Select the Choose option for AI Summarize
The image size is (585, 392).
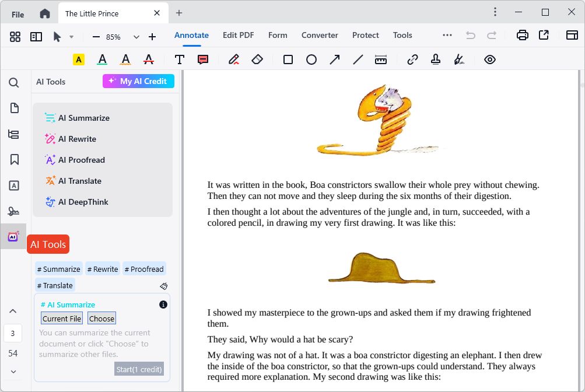[x=101, y=318]
